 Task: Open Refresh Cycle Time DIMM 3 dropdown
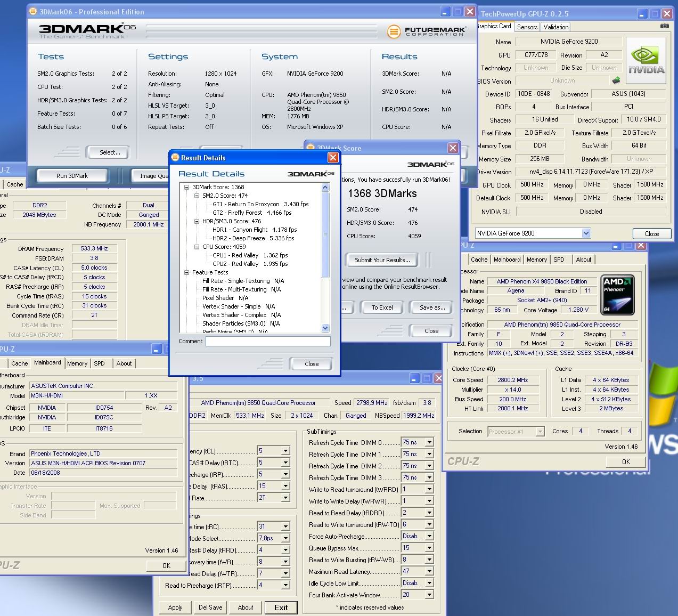pos(429,477)
